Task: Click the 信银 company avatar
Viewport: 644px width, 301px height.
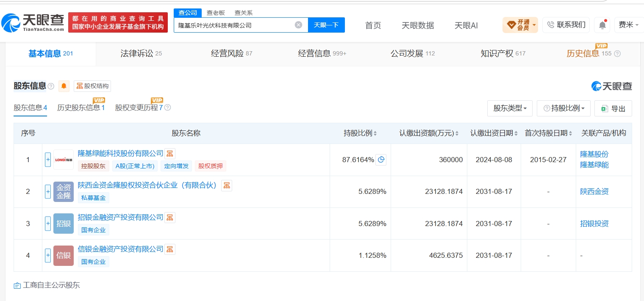Action: 64,255
